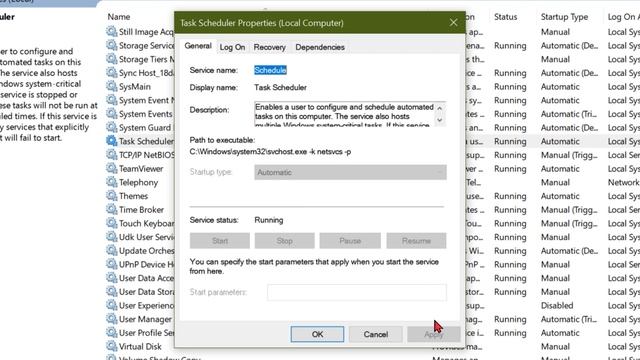Click the System Events service gear icon

coord(111,113)
